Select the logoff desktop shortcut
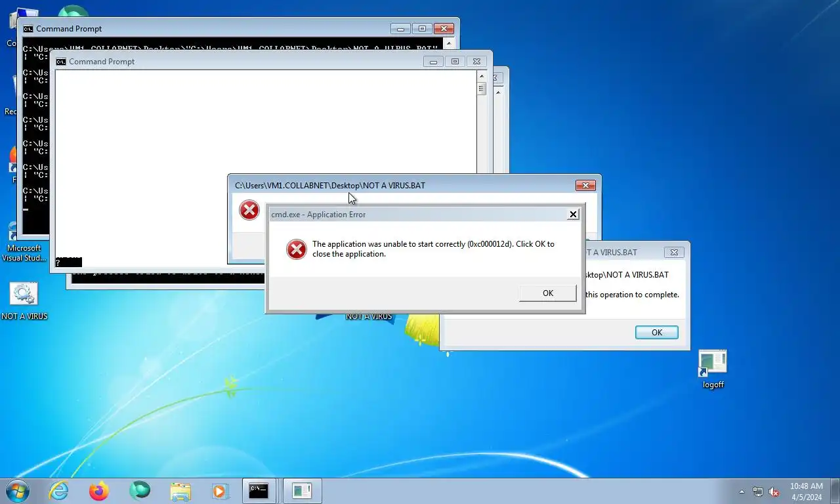Image resolution: width=840 pixels, height=504 pixels. 713,369
